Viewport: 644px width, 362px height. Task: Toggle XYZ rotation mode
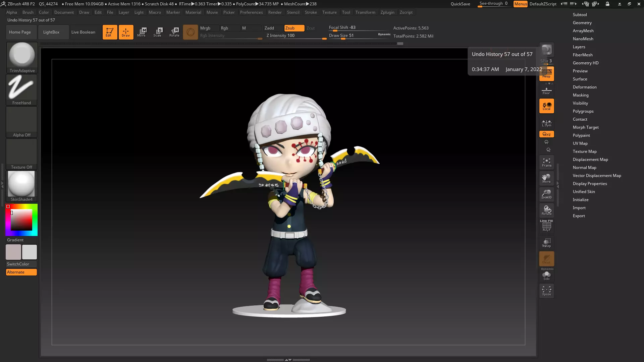(x=546, y=134)
